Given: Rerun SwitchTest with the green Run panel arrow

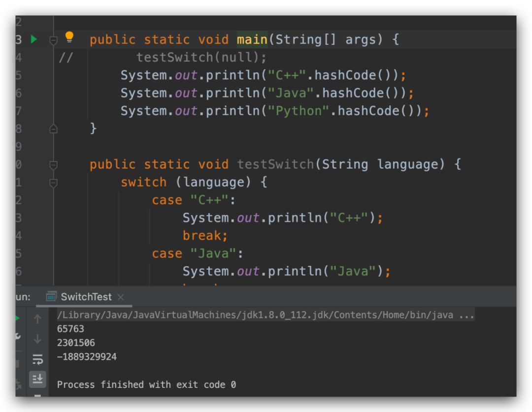Looking at the screenshot, I should 18,317.
